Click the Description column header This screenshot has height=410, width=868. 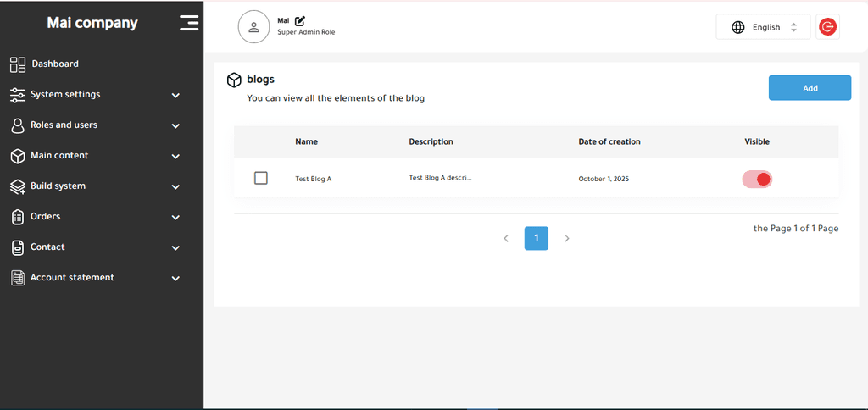pyautogui.click(x=431, y=141)
